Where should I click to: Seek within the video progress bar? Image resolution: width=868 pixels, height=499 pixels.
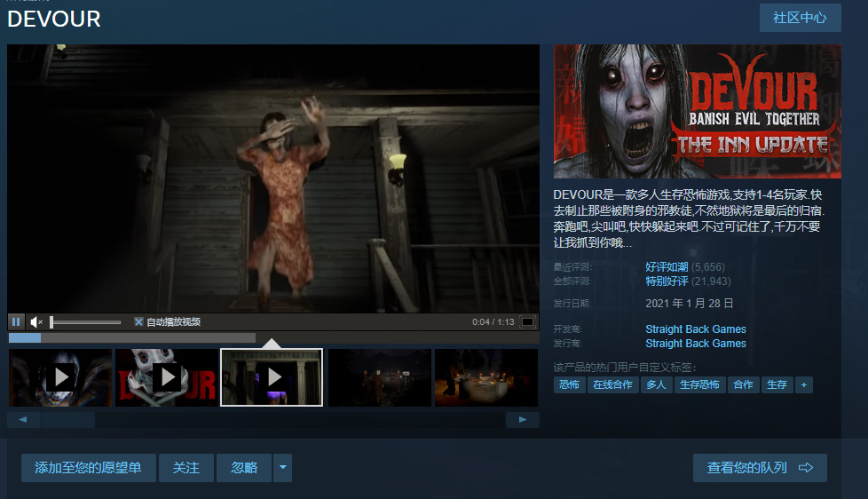tap(273, 337)
